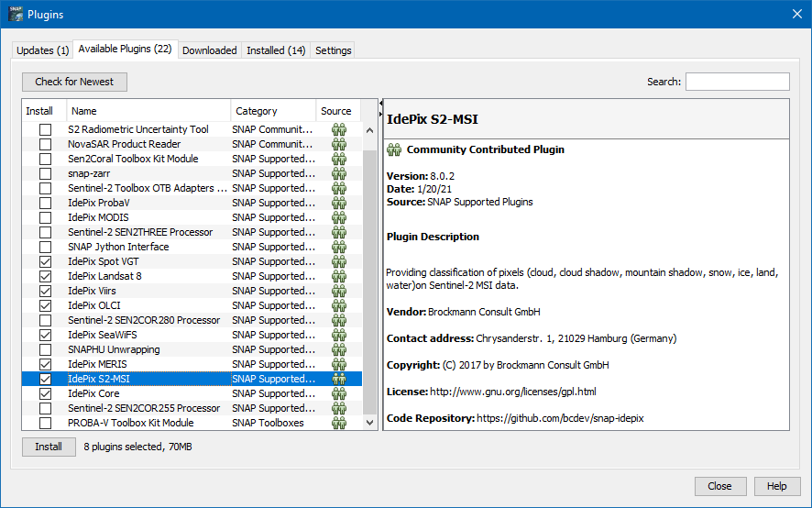Click source icon in snap-zarr row
Image resolution: width=812 pixels, height=508 pixels.
pyautogui.click(x=339, y=173)
